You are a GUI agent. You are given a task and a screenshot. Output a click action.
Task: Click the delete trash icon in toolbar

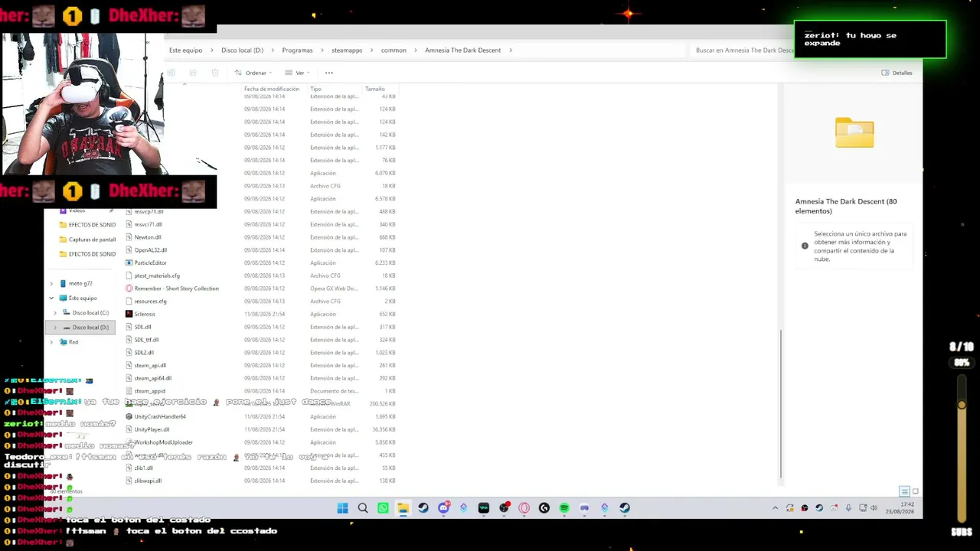click(x=215, y=73)
